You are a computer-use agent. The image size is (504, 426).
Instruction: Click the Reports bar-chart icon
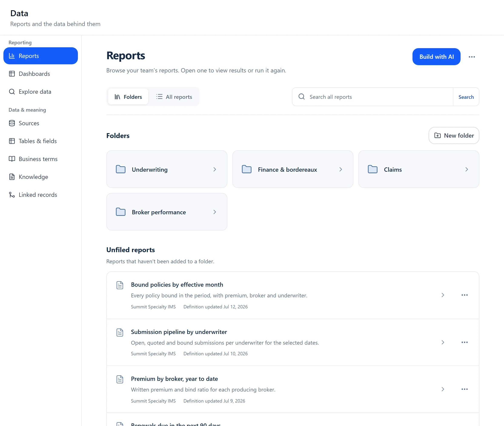[x=12, y=56]
